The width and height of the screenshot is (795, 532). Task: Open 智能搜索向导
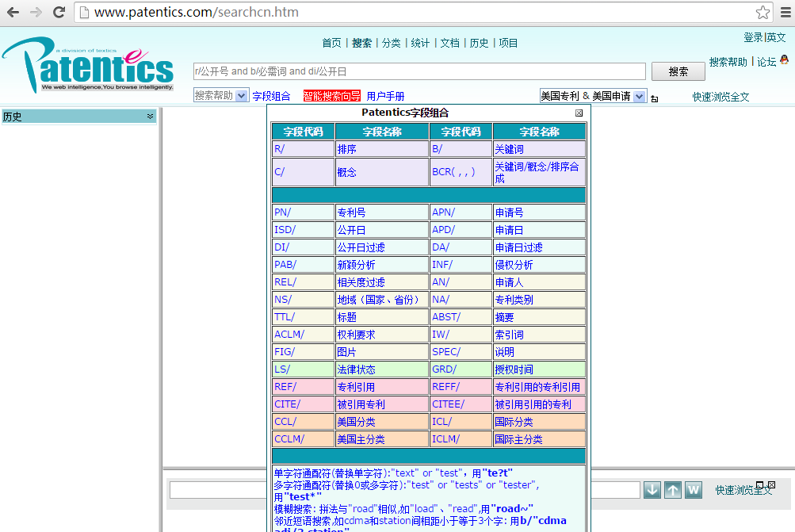click(x=331, y=96)
